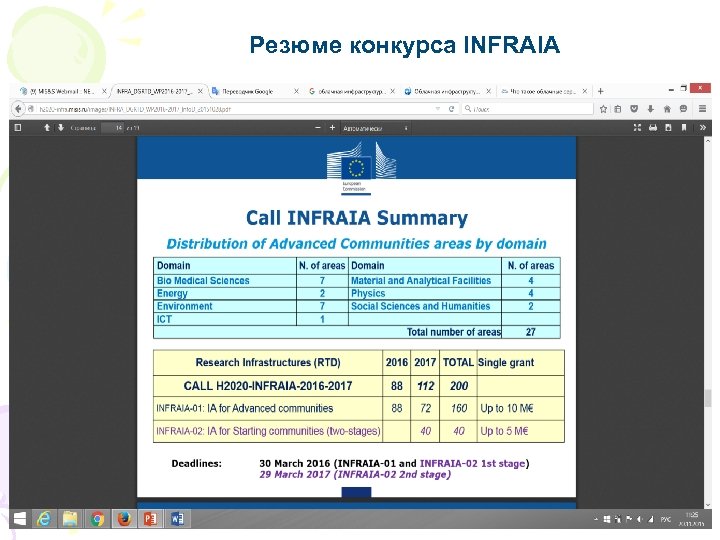The width and height of the screenshot is (720, 540).
Task: Open current view bookmark icon in PDF toolbar
Action: pos(684,128)
